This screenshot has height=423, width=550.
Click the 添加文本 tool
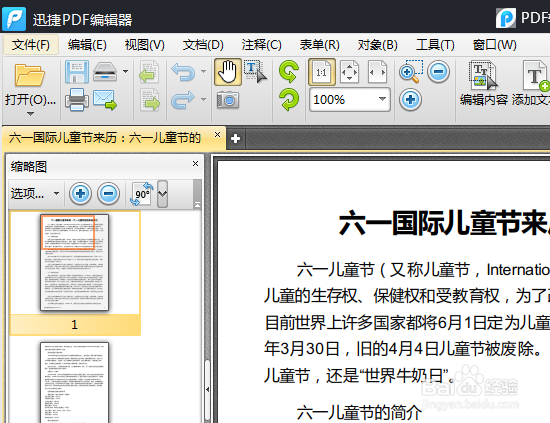531,83
